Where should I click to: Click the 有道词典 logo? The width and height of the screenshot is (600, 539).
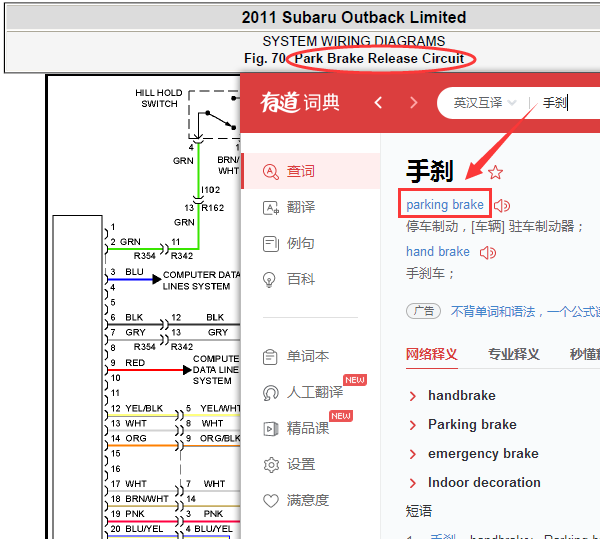pyautogui.click(x=300, y=103)
